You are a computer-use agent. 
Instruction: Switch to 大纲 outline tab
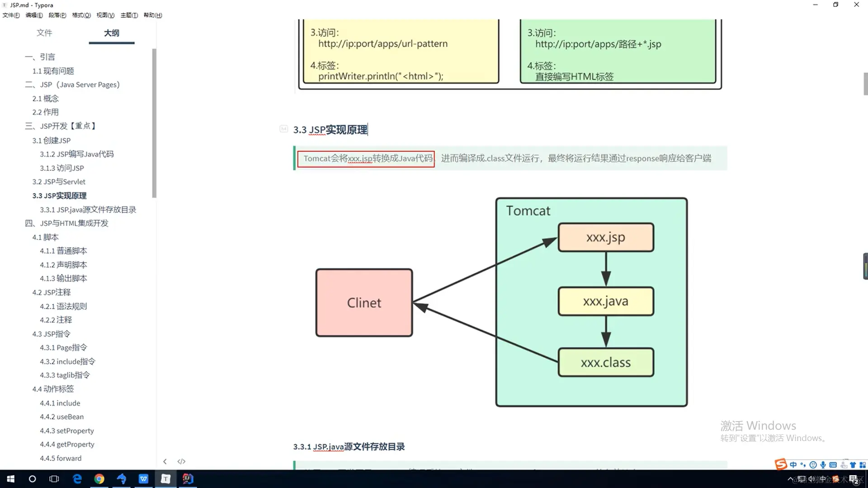[x=112, y=33]
